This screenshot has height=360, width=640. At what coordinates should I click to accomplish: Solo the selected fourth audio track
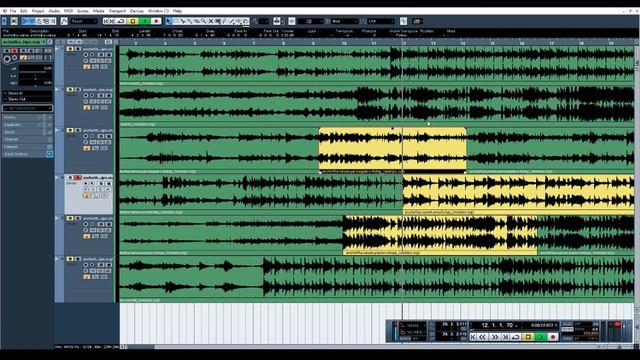coord(77,178)
